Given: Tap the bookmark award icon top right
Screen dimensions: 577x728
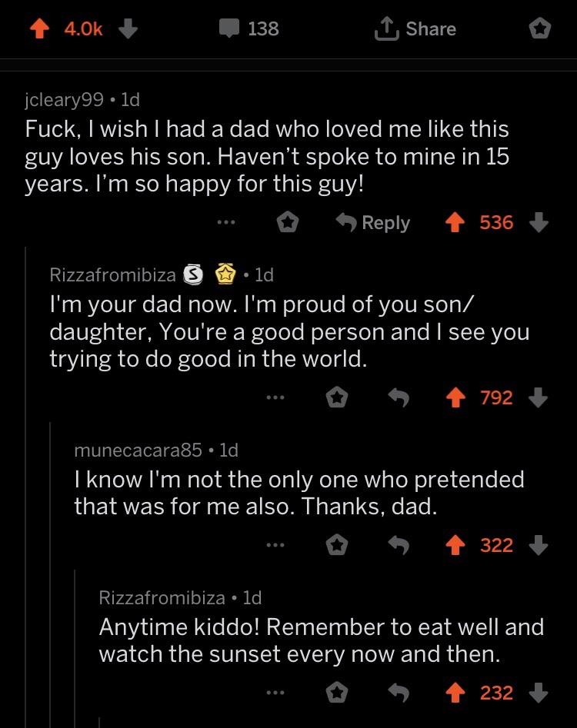Looking at the screenshot, I should click(540, 28).
